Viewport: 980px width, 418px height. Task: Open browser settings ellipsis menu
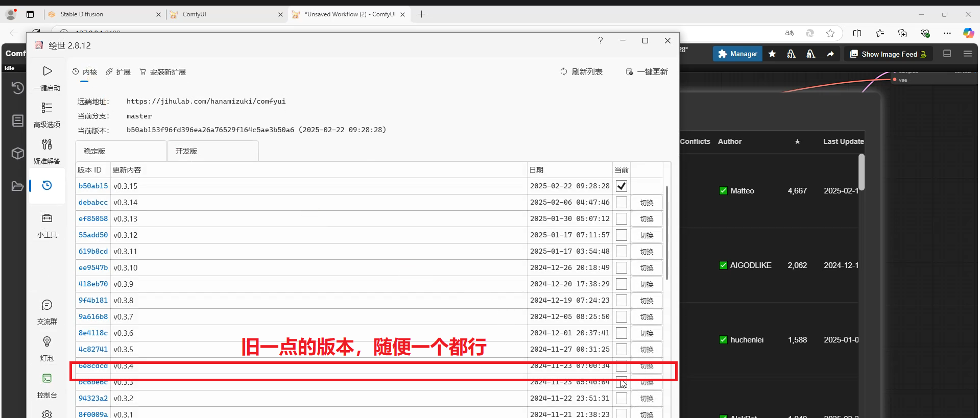pos(947,33)
